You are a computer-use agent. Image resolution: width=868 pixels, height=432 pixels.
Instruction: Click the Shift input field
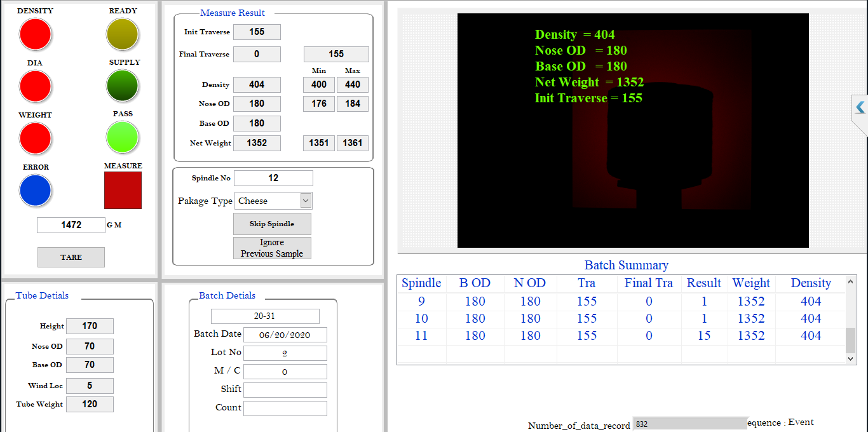285,390
